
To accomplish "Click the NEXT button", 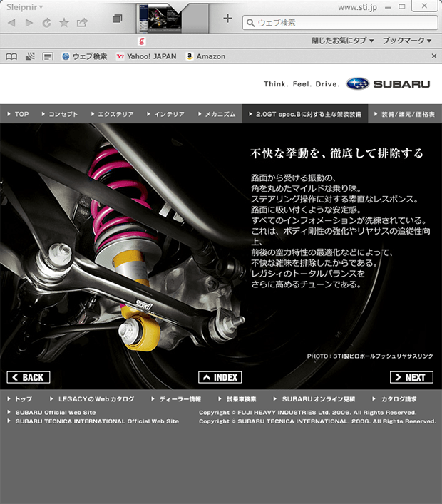I will [x=411, y=377].
